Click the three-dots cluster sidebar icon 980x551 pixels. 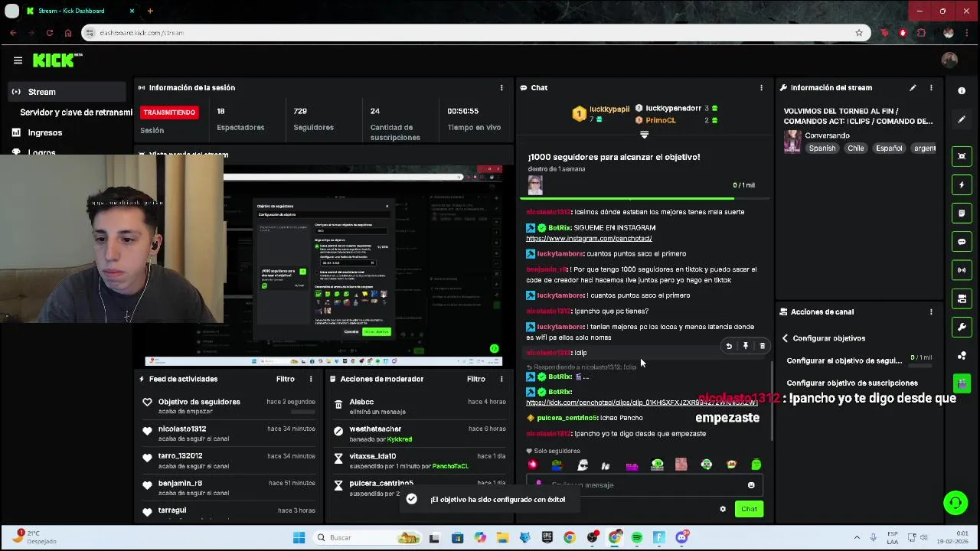point(962,355)
